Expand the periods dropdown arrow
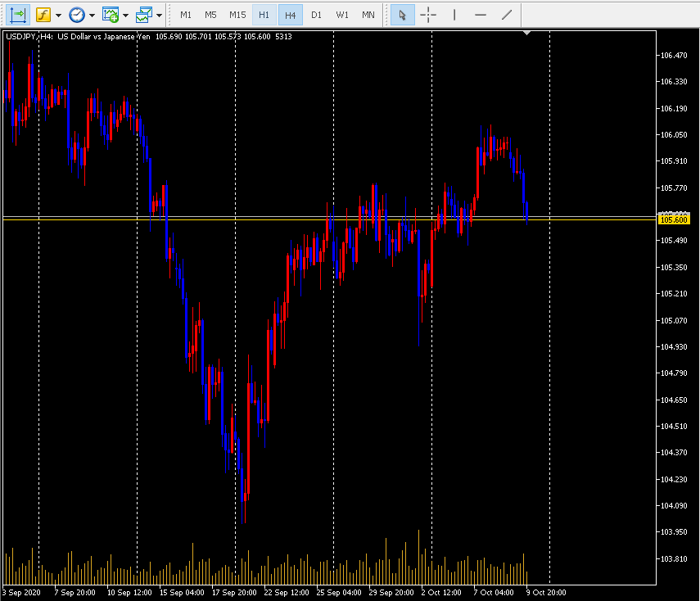The height and width of the screenshot is (601, 700). [x=92, y=15]
